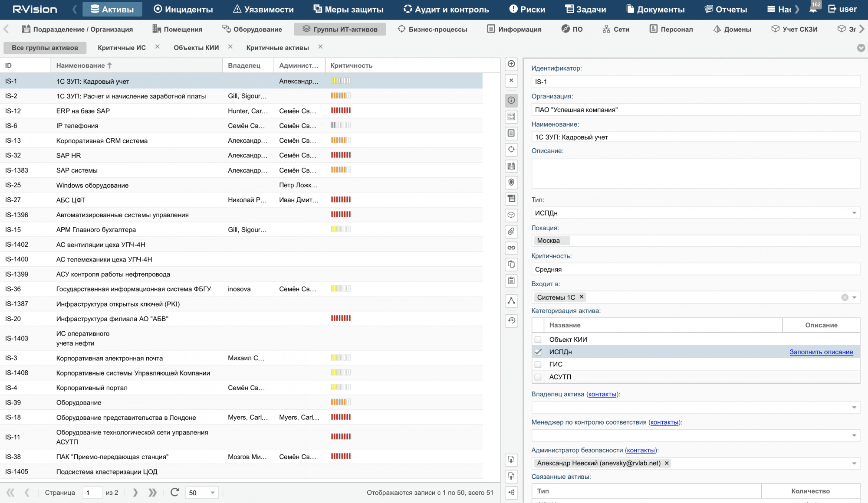Expand the Тип dropdown showing ИСПДн

pos(854,213)
